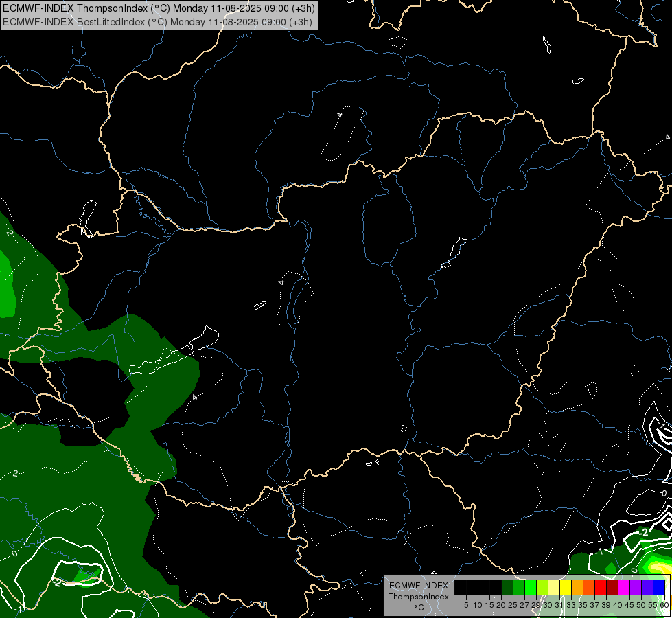Click the legend tick label 5
This screenshot has height=618, width=672.
[x=466, y=605]
